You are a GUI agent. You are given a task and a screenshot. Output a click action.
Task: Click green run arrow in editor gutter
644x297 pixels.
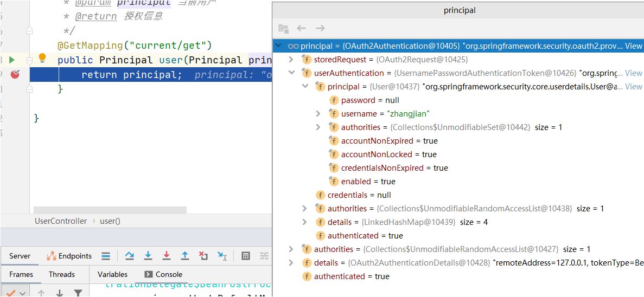pyautogui.click(x=12, y=60)
